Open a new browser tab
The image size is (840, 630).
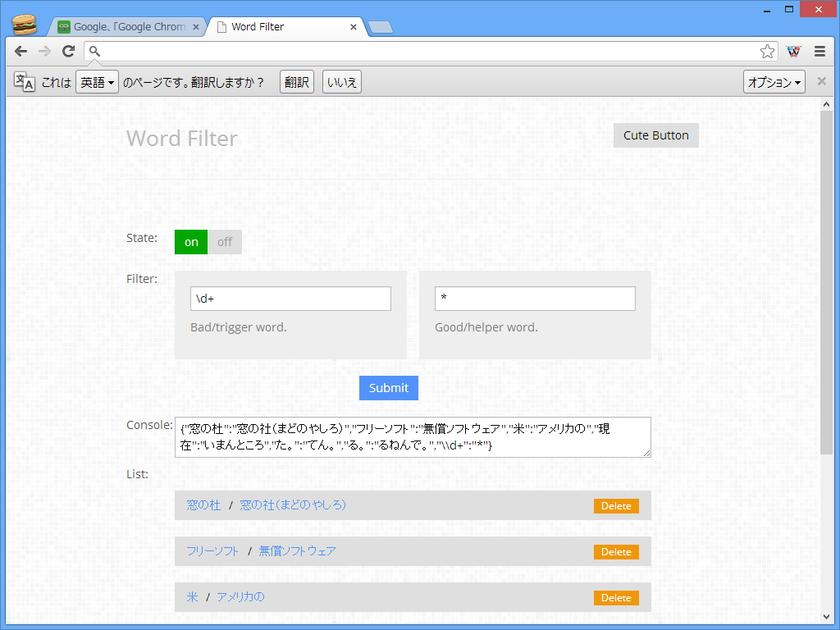(x=380, y=26)
